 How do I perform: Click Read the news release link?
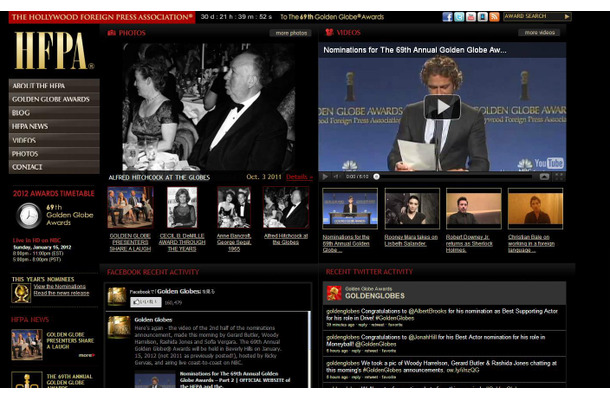click(61, 293)
